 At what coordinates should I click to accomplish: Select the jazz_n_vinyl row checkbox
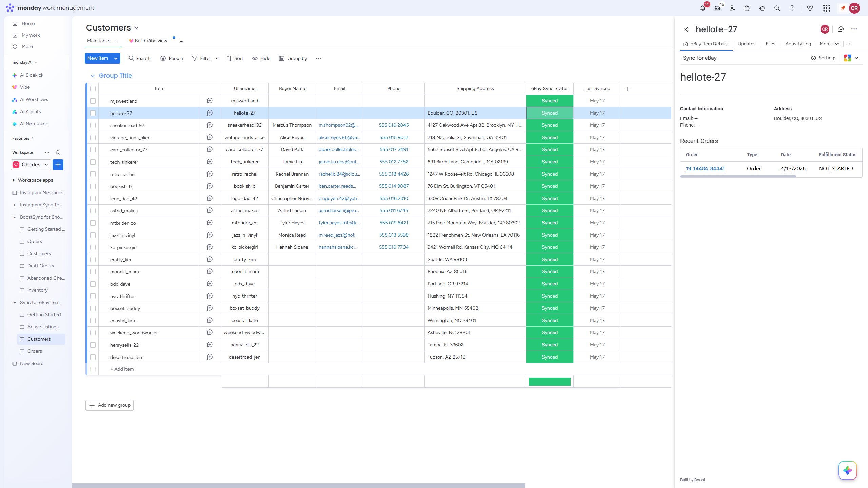[93, 235]
